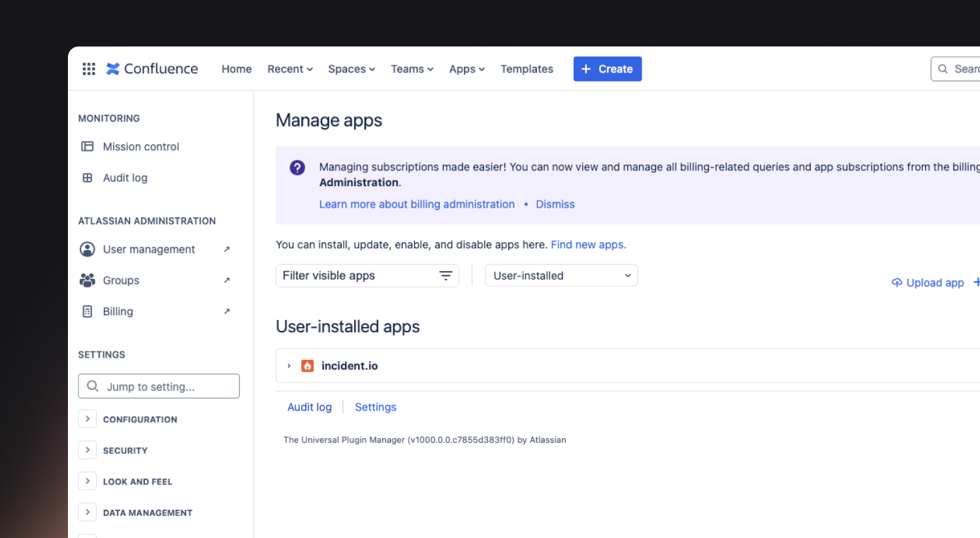The width and height of the screenshot is (980, 538).
Task: Open the User-installed filter dropdown
Action: point(561,276)
